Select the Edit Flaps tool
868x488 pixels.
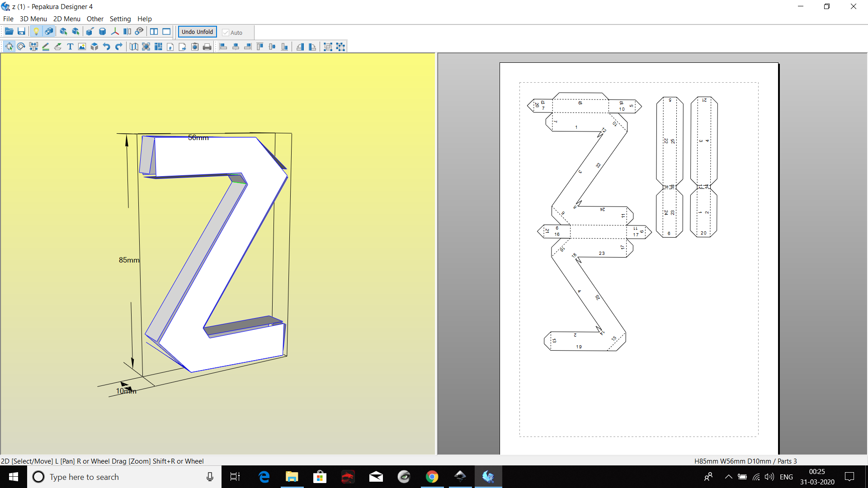click(x=57, y=47)
